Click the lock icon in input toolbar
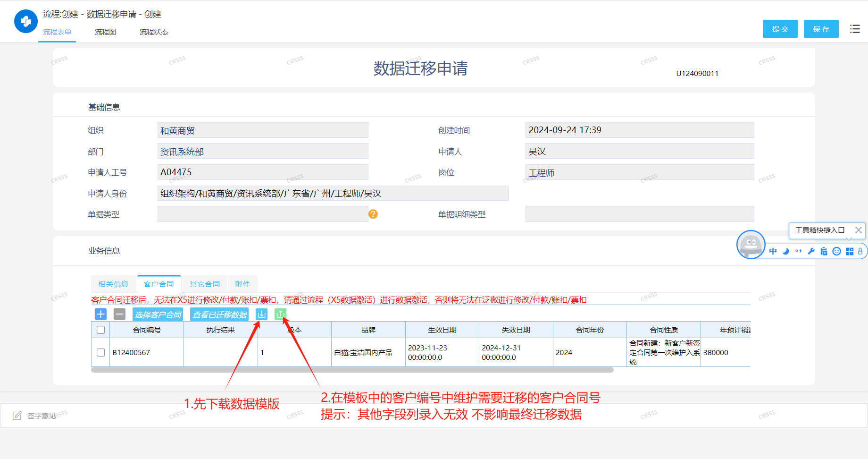Screen dimensions: 868x459 click(x=860, y=251)
